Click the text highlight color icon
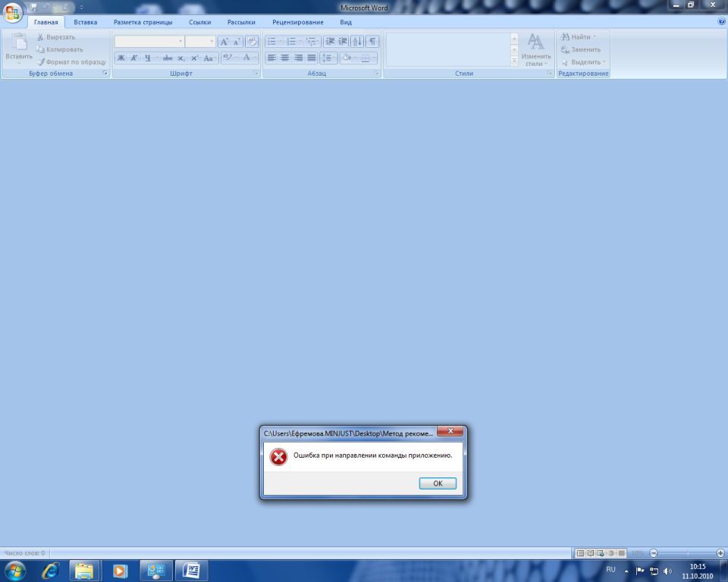 (x=227, y=57)
